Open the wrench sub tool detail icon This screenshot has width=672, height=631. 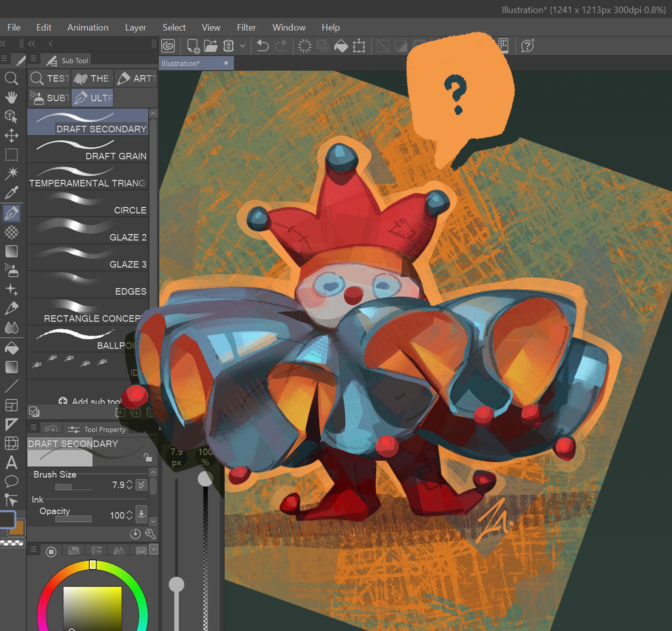pyautogui.click(x=150, y=534)
